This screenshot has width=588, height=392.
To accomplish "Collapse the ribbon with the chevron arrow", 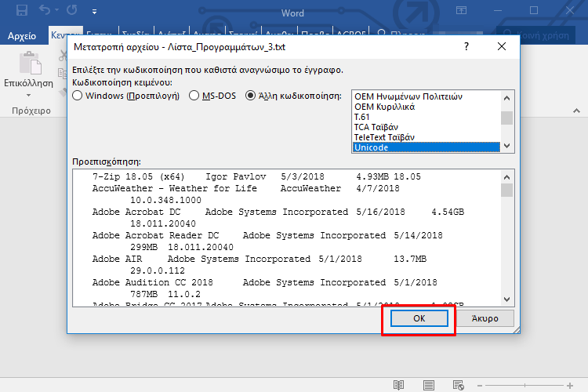I will 576,111.
